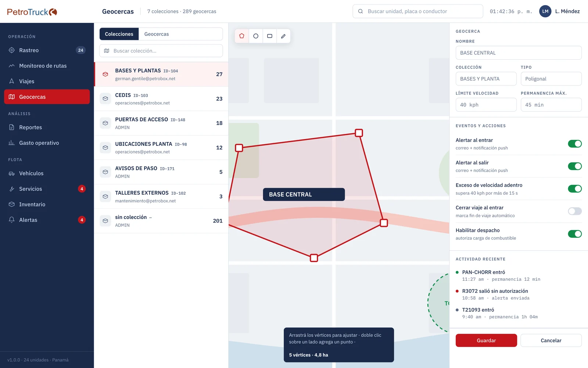Select Geocercas in sidebar menu
The image size is (588, 368).
click(47, 97)
